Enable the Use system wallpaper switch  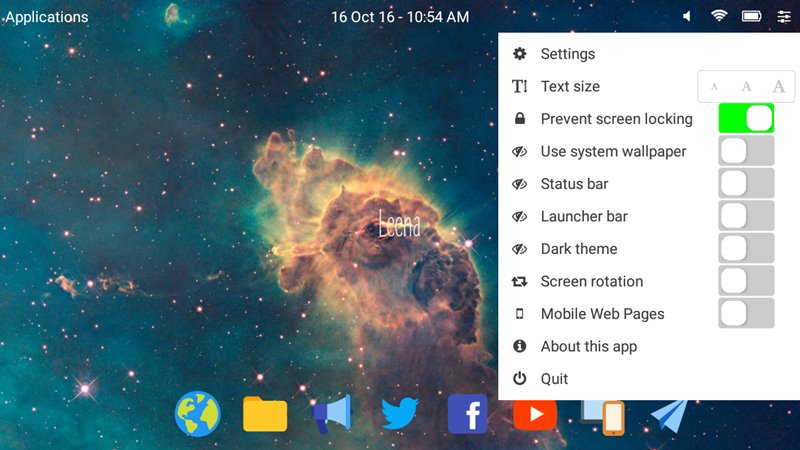pos(746,151)
